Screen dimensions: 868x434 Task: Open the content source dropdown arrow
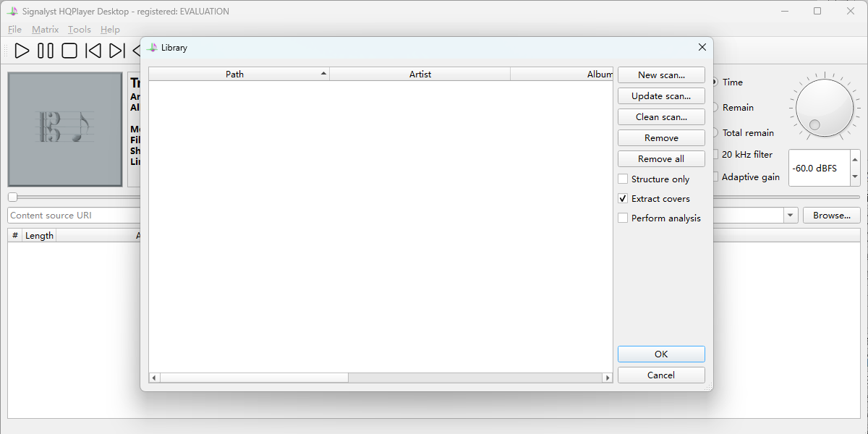790,216
